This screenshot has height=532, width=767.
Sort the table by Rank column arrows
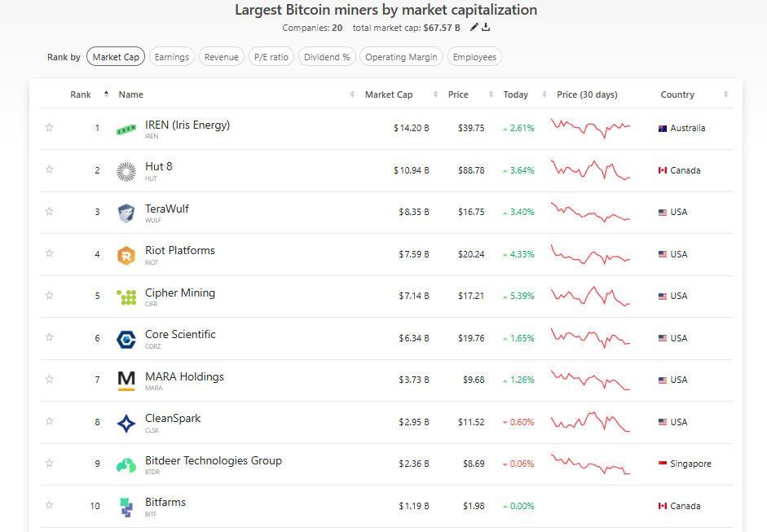(106, 94)
